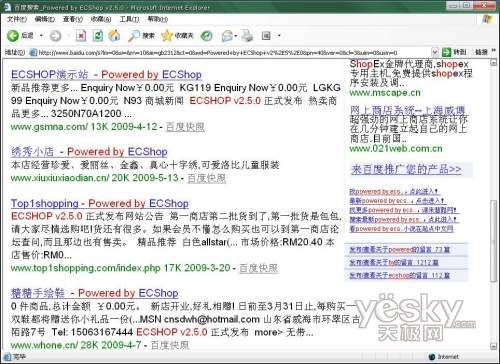Click the Mail envelope toolbar icon

coord(227,36)
